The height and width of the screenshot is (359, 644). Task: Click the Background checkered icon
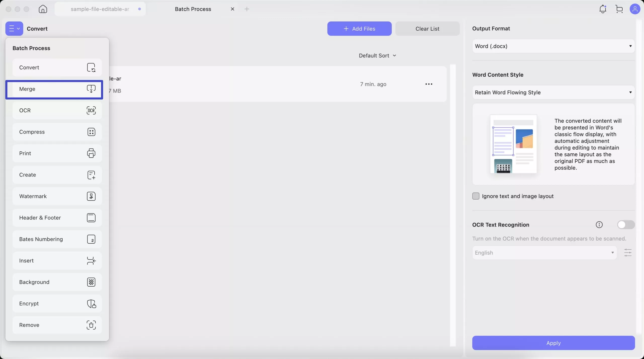pyautogui.click(x=91, y=282)
